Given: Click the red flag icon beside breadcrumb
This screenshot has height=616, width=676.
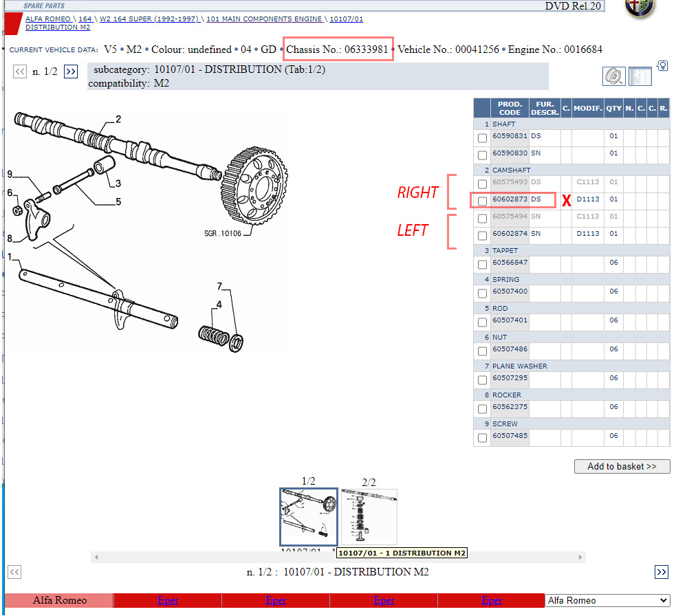Looking at the screenshot, I should pyautogui.click(x=12, y=23).
